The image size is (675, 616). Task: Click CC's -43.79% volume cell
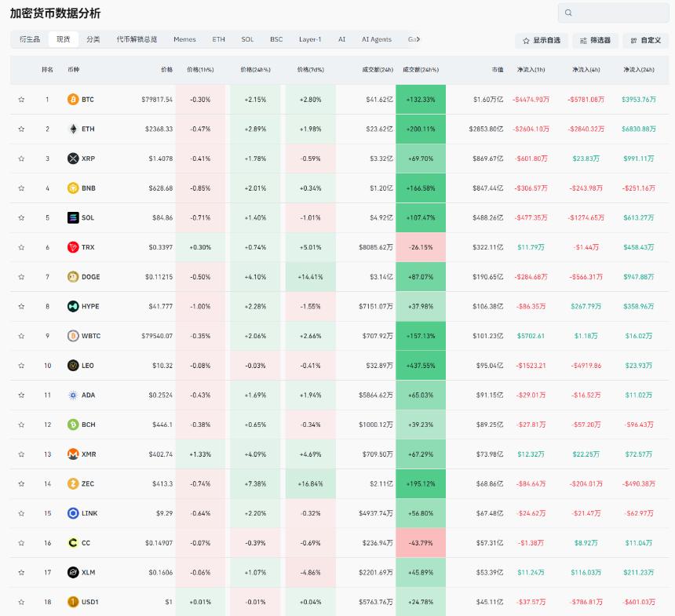421,543
